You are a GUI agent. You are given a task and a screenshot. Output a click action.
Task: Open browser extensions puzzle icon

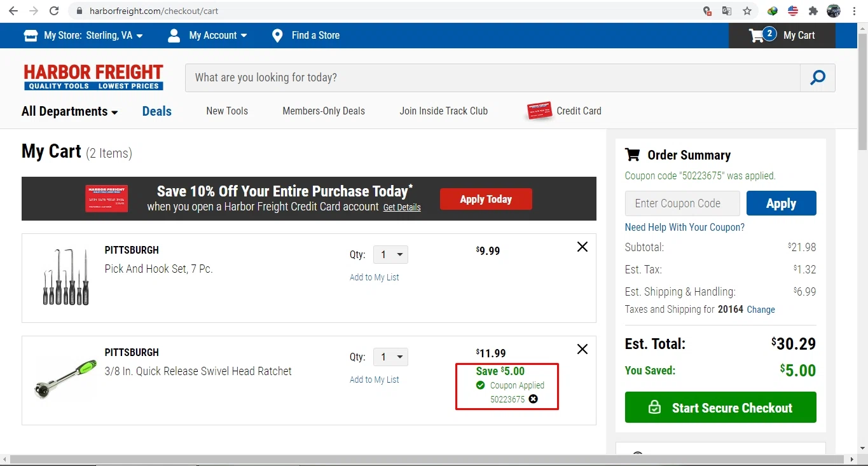tap(813, 11)
